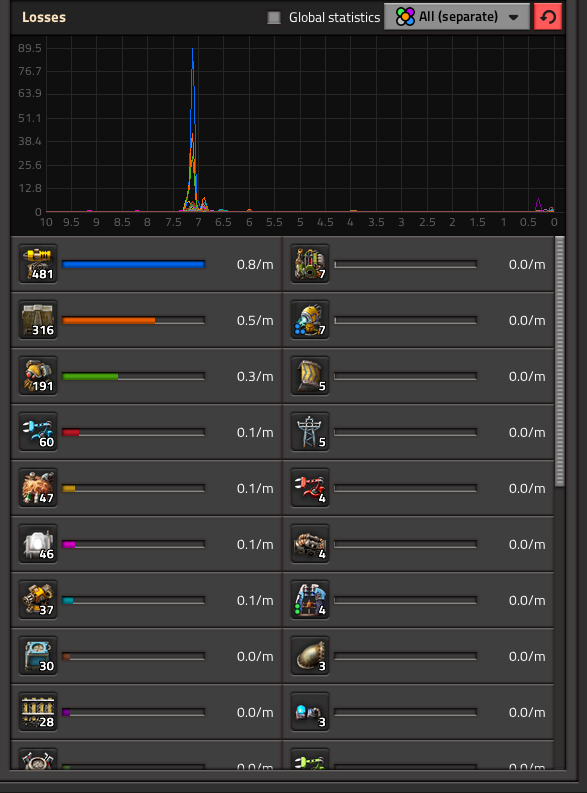This screenshot has height=793, width=587.
Task: Click the 0.1/m rate beside the gun turret
Action: pos(255,601)
